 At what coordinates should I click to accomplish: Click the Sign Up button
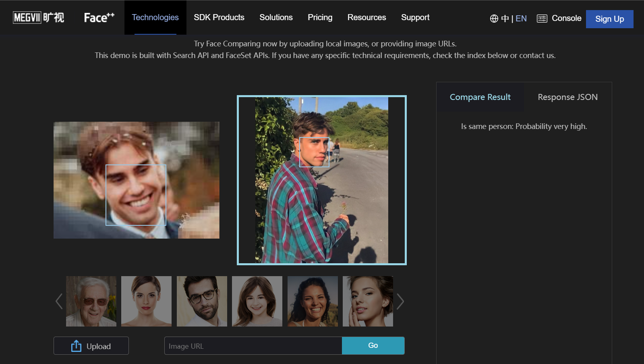coord(609,19)
